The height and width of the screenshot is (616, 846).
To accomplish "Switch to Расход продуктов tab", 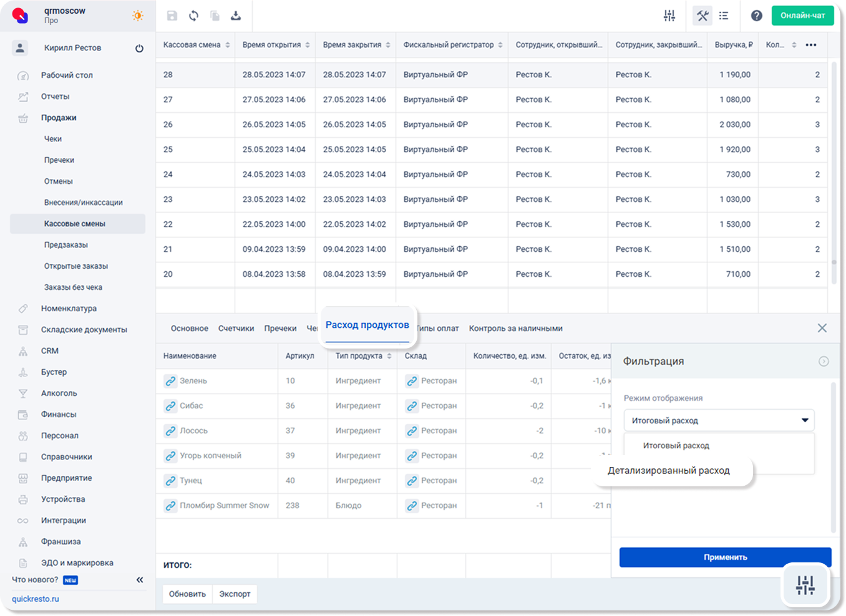I will tap(367, 325).
